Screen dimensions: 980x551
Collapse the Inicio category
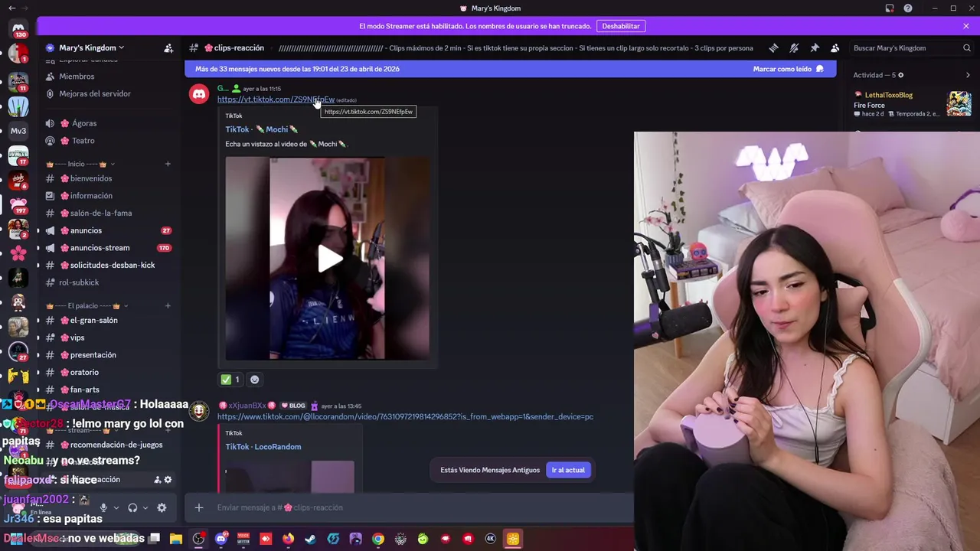80,164
